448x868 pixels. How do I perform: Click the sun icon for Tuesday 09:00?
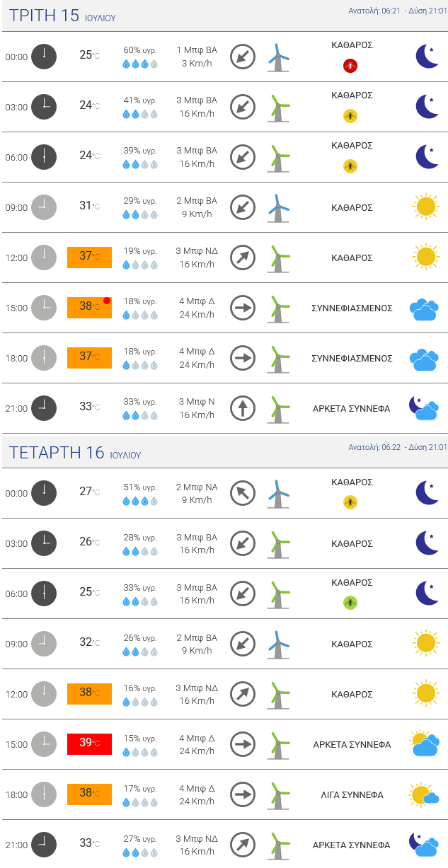425,207
